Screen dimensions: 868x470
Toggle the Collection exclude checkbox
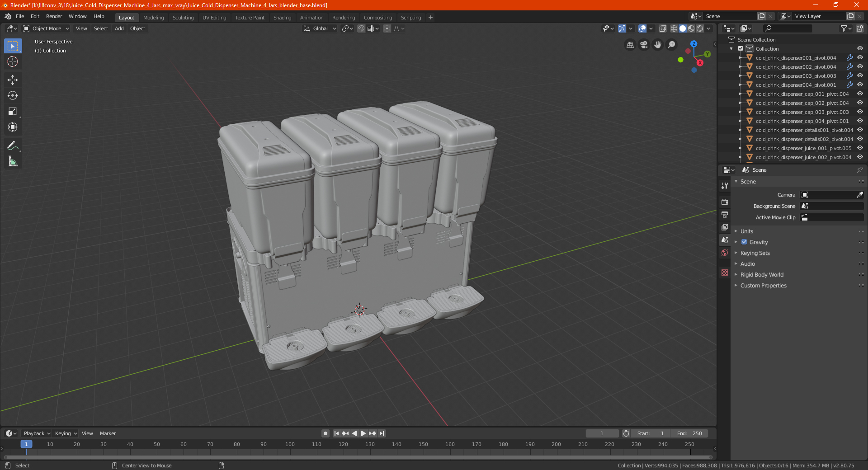coord(741,49)
